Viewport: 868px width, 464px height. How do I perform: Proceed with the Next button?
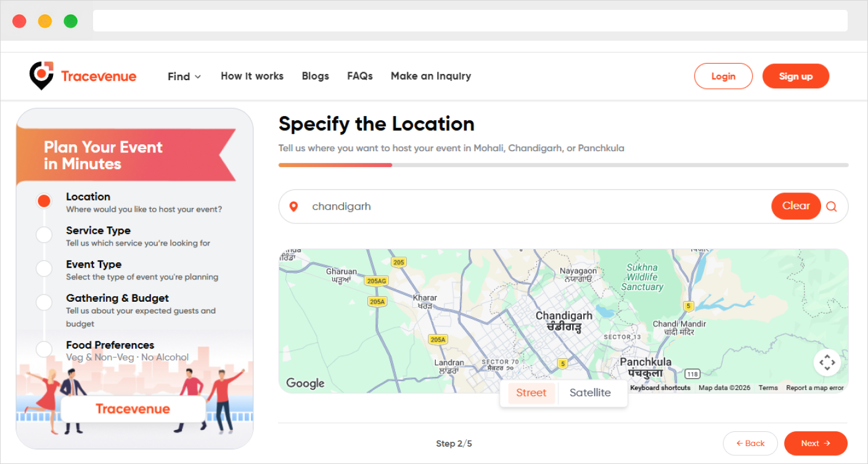click(816, 443)
